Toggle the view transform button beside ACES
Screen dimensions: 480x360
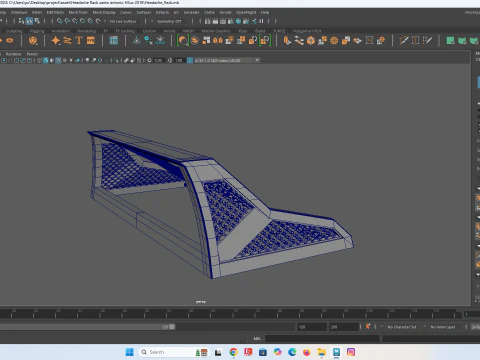click(190, 60)
